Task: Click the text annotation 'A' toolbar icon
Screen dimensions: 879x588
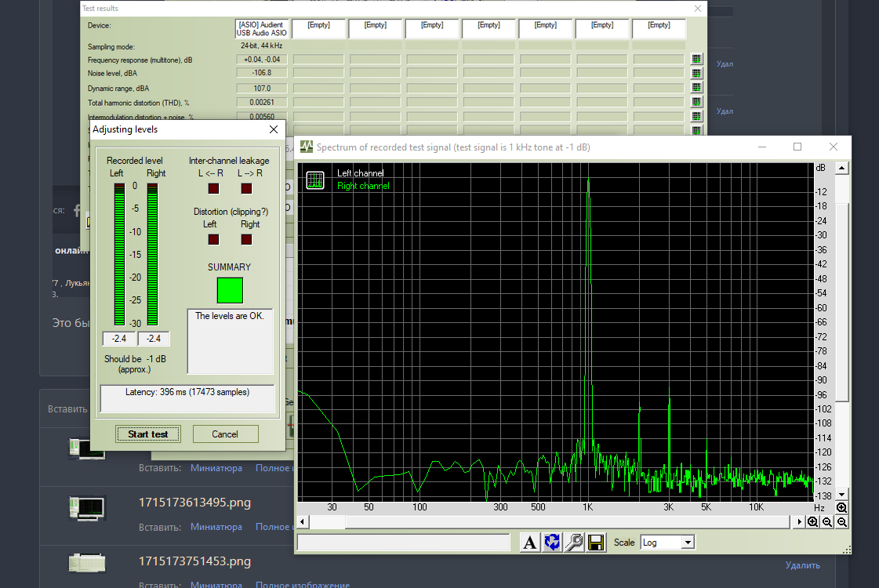Action: pyautogui.click(x=530, y=543)
